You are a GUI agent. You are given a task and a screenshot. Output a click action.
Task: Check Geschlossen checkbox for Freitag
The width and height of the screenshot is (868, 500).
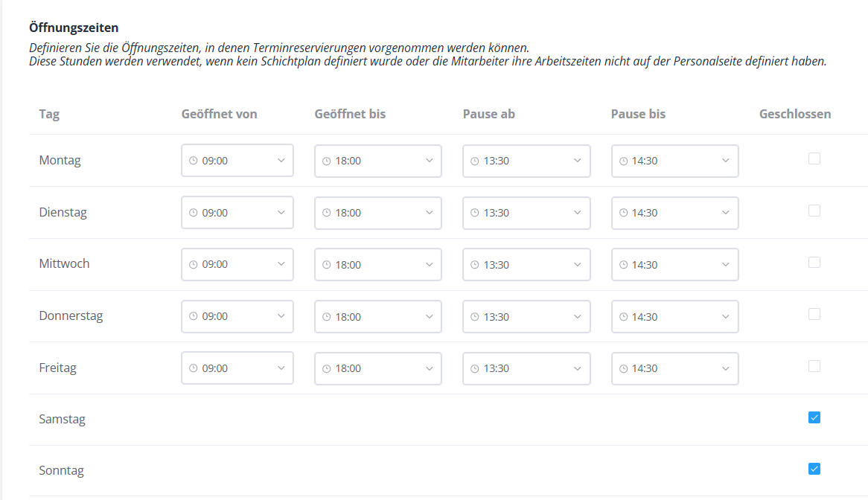(814, 366)
